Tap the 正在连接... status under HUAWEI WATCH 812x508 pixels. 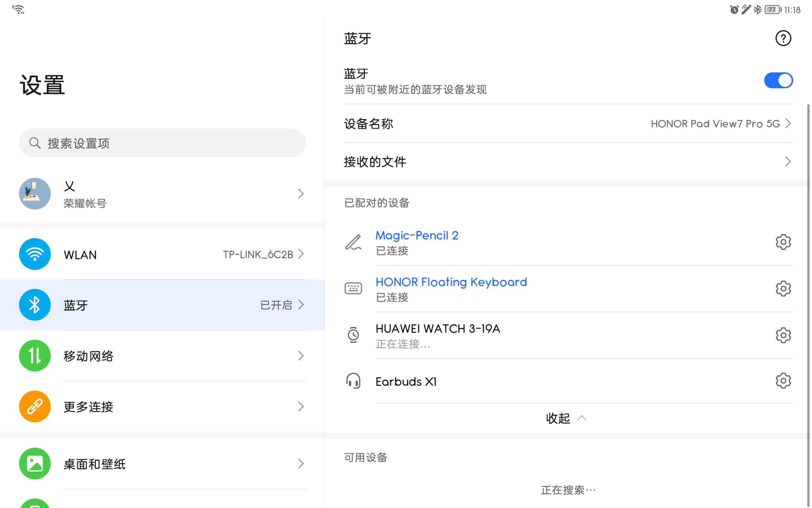(403, 344)
